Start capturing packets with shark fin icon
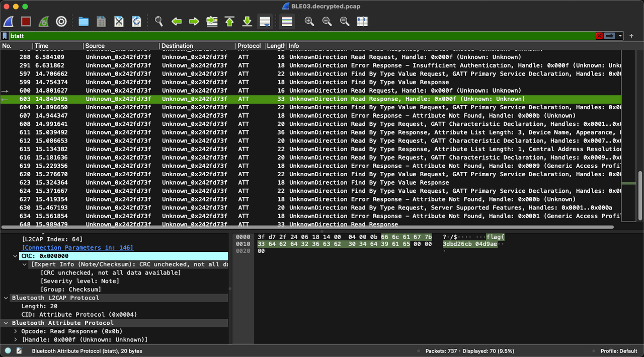Screen dimensions: 644x357 [x=9, y=21]
